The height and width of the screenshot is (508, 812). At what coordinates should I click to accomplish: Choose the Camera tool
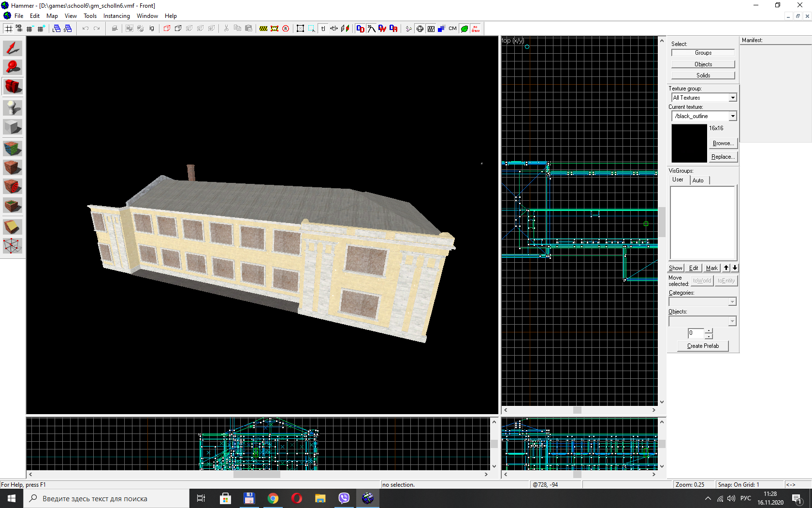click(13, 87)
